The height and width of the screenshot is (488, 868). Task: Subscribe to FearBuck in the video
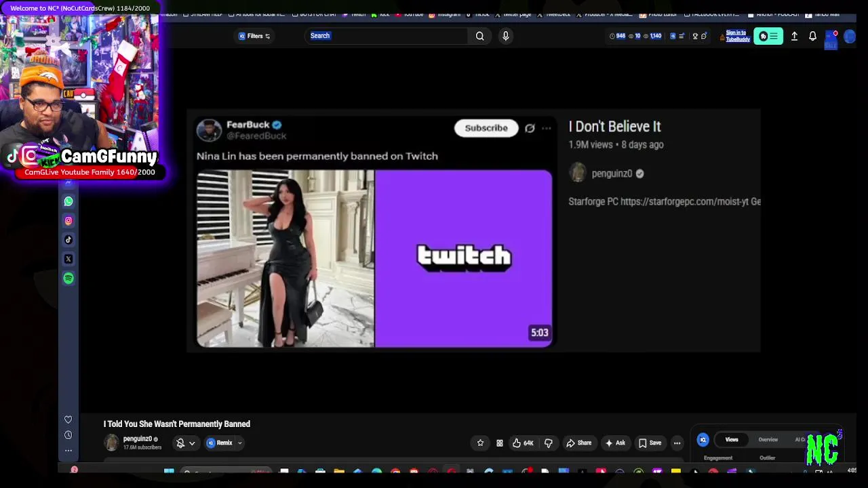486,128
